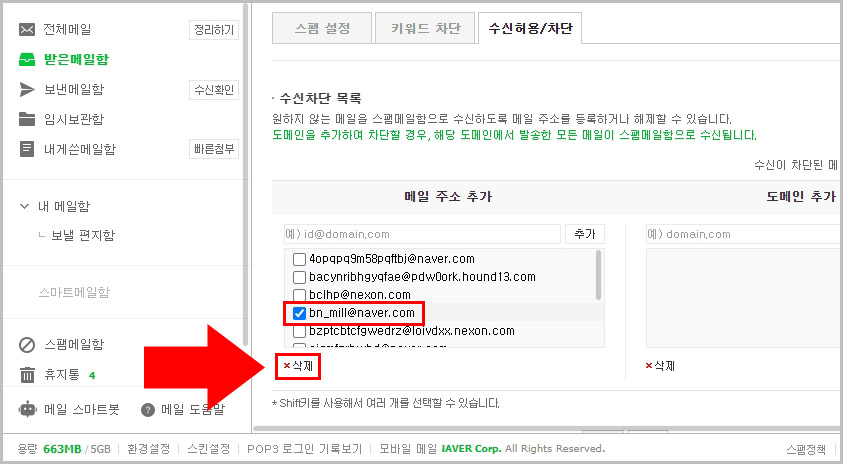Open the 스팸메일함 blocked-circle icon
The width and height of the screenshot is (843, 464).
[x=27, y=345]
